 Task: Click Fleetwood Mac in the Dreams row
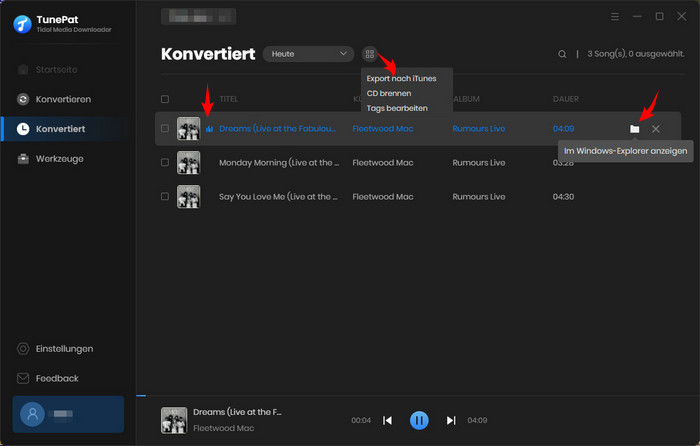[x=383, y=129]
